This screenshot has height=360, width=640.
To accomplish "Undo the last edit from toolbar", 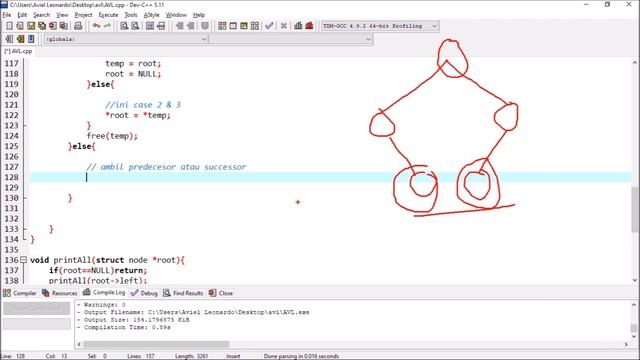I will click(96, 26).
